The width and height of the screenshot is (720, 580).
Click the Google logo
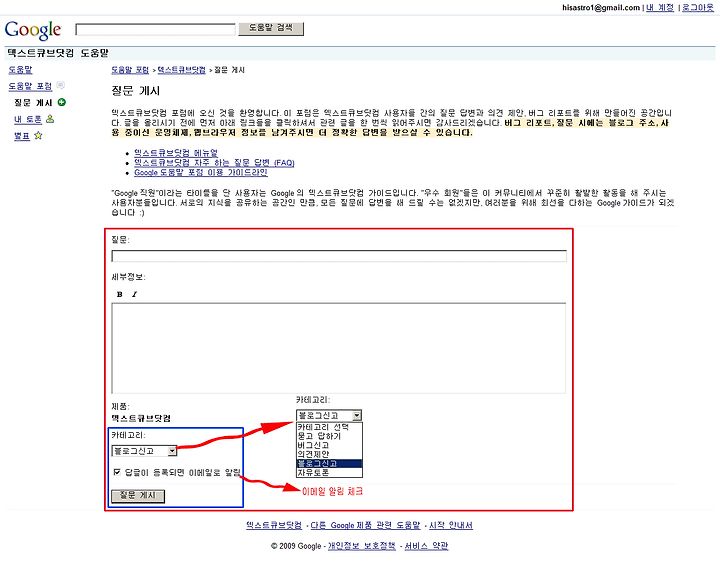(x=33, y=30)
